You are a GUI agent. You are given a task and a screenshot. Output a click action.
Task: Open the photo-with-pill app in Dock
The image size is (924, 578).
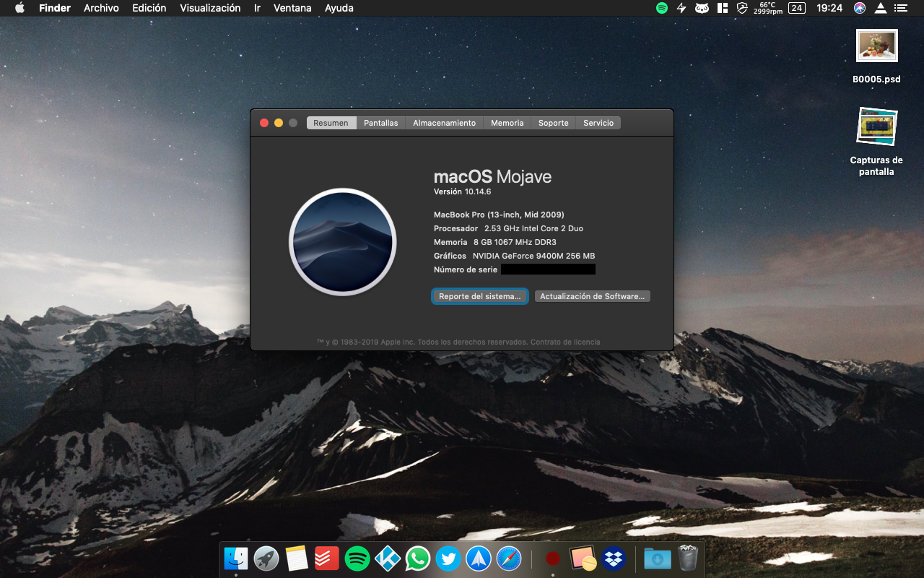pyautogui.click(x=583, y=558)
